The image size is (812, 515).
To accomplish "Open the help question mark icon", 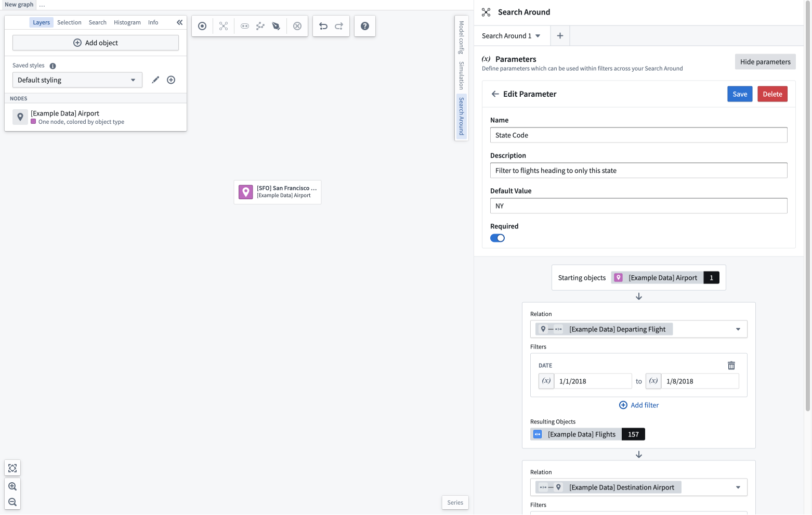I will (365, 26).
